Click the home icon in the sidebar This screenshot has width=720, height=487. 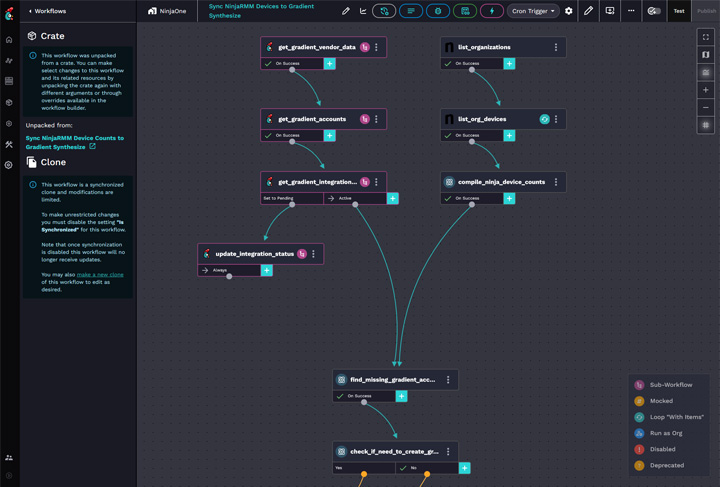pos(9,40)
